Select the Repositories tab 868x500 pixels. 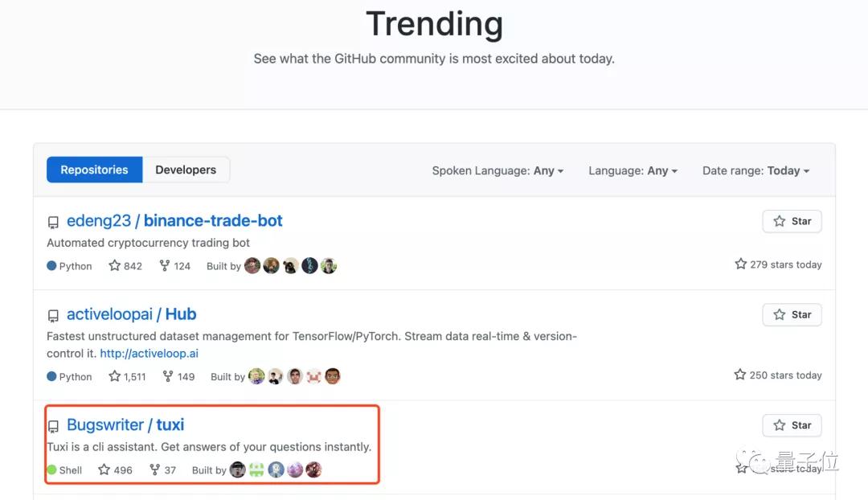[94, 170]
